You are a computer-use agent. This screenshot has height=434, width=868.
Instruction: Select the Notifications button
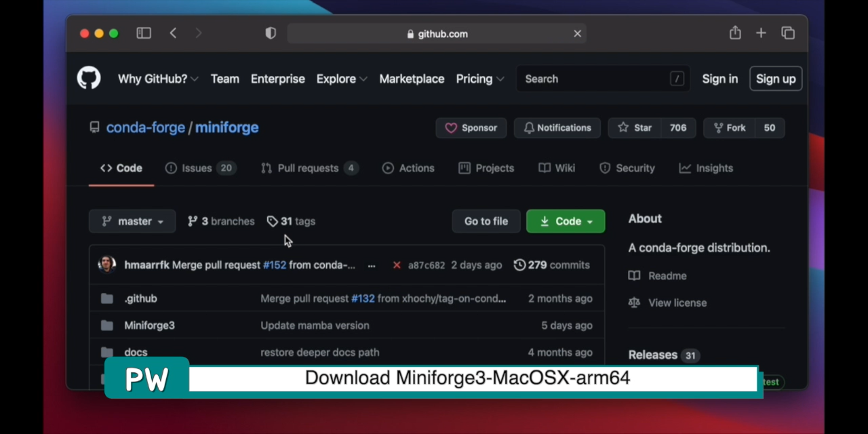[557, 127]
